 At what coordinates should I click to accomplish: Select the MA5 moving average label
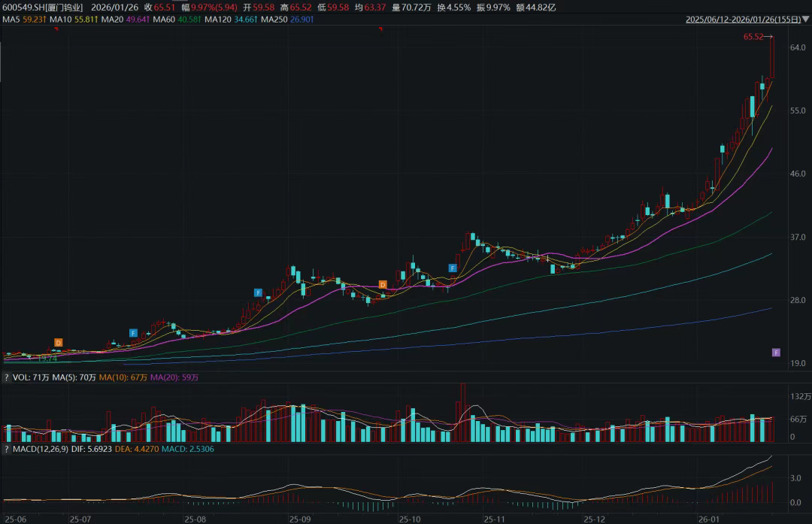click(x=23, y=20)
